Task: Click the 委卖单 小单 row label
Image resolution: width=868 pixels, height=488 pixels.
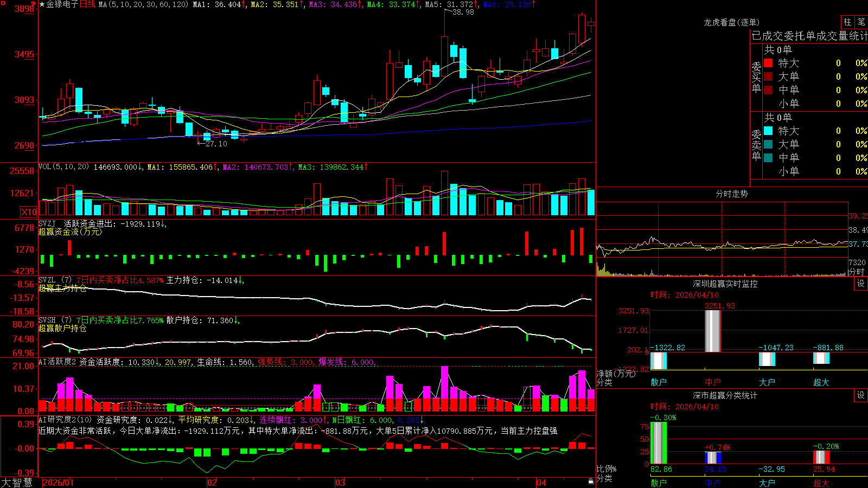Action: [x=789, y=171]
